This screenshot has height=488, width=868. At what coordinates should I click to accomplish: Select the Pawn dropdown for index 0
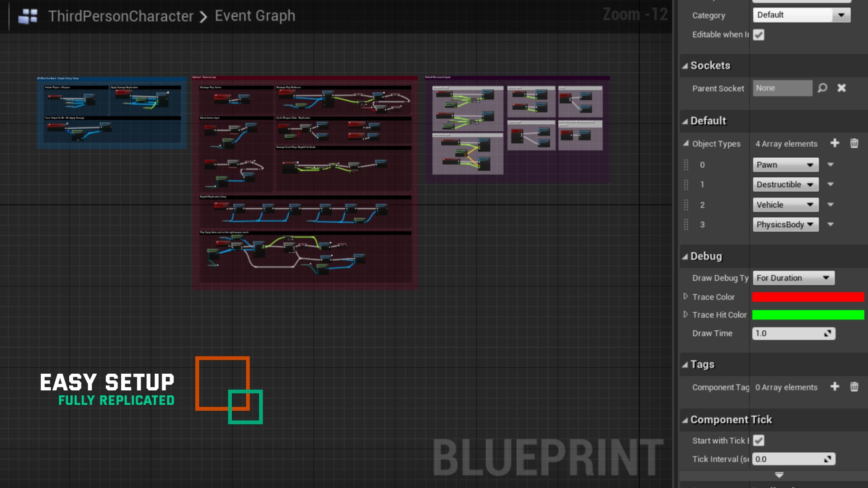coord(784,164)
